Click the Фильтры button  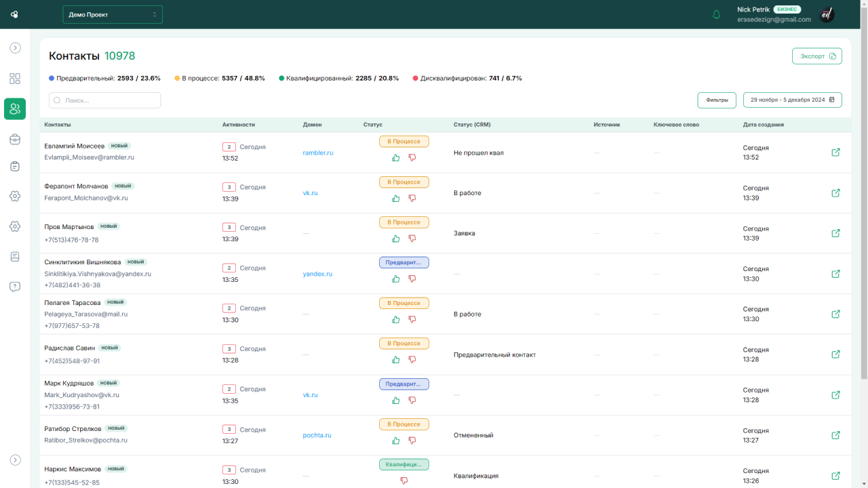[717, 100]
